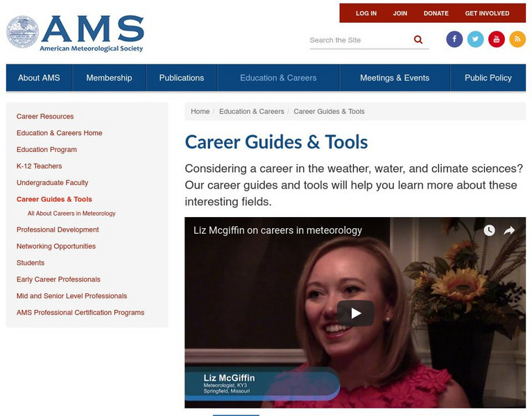Open K-12 Teachers sidebar link
Viewport: 532px width, 416px height.
40,166
